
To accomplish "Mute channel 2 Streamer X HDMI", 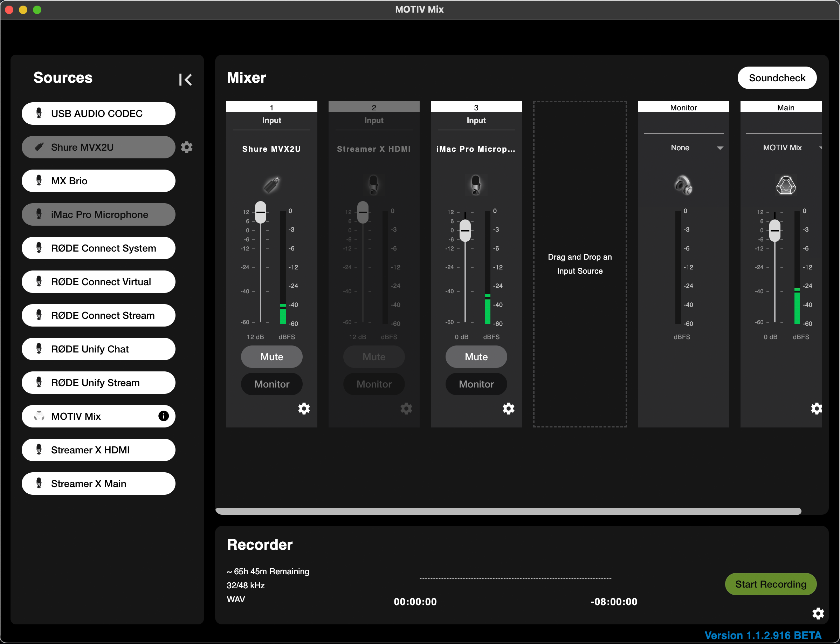I will coord(374,356).
